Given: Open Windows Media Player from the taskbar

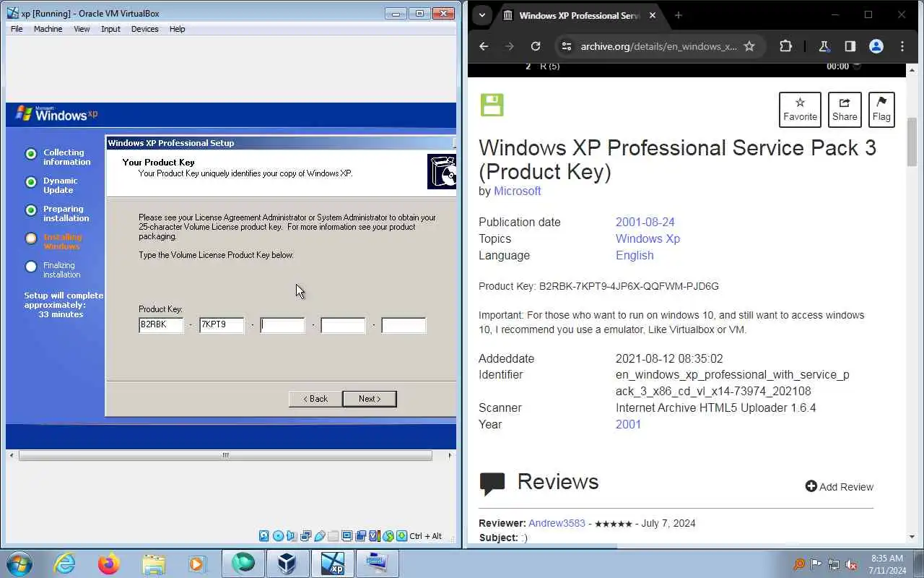Looking at the screenshot, I should coord(196,564).
